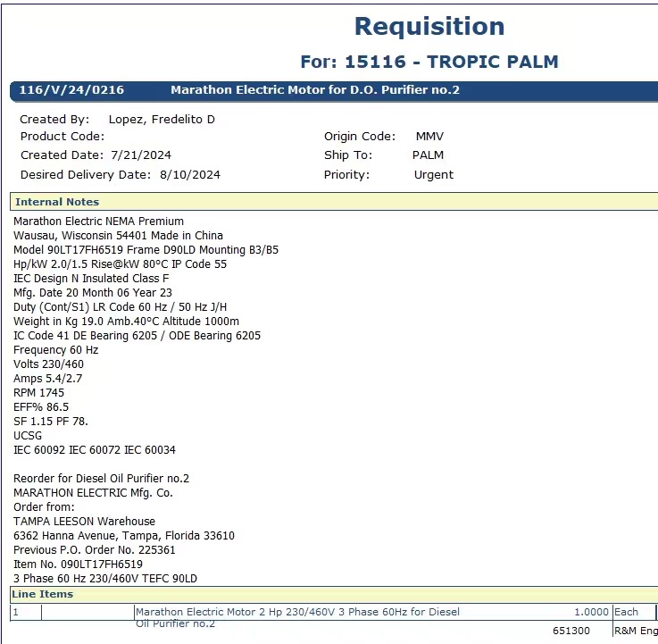This screenshot has width=658, height=644.
Task: Click the blue header title about D.O. Purifier
Action: [x=315, y=90]
